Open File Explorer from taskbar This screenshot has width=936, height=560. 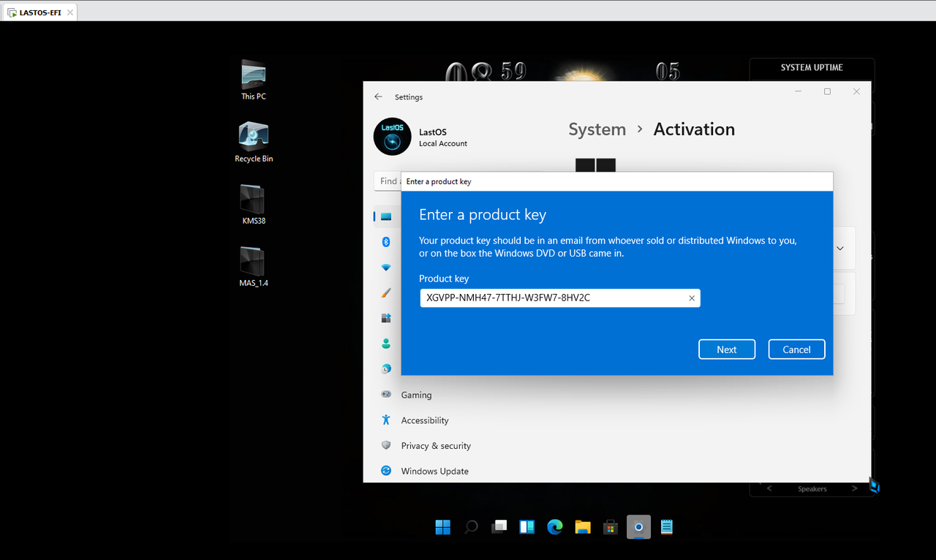click(x=583, y=527)
